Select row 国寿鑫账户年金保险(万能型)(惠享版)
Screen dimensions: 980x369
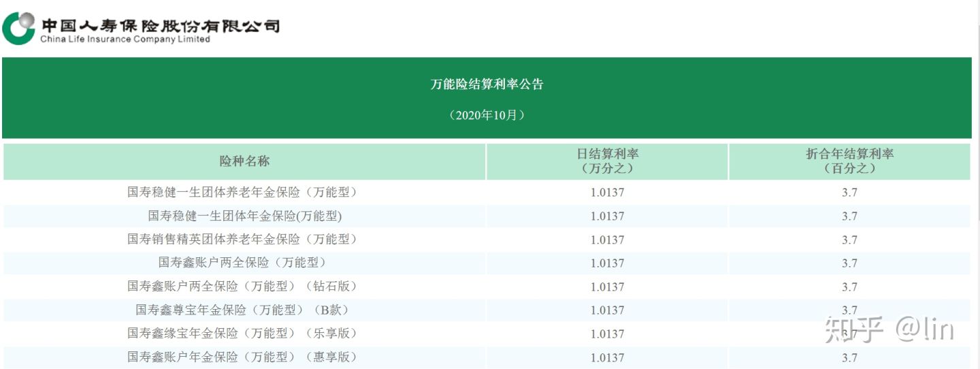pyautogui.click(x=487, y=357)
